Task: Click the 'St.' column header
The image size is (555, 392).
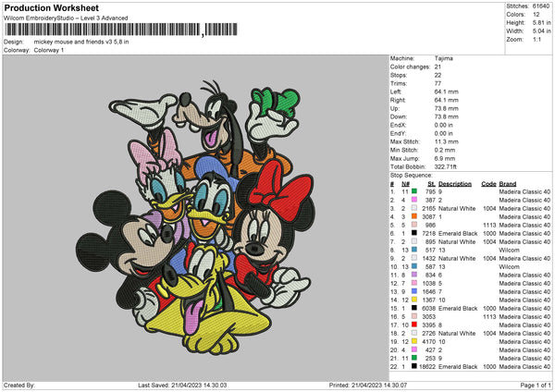Action: 431,184
